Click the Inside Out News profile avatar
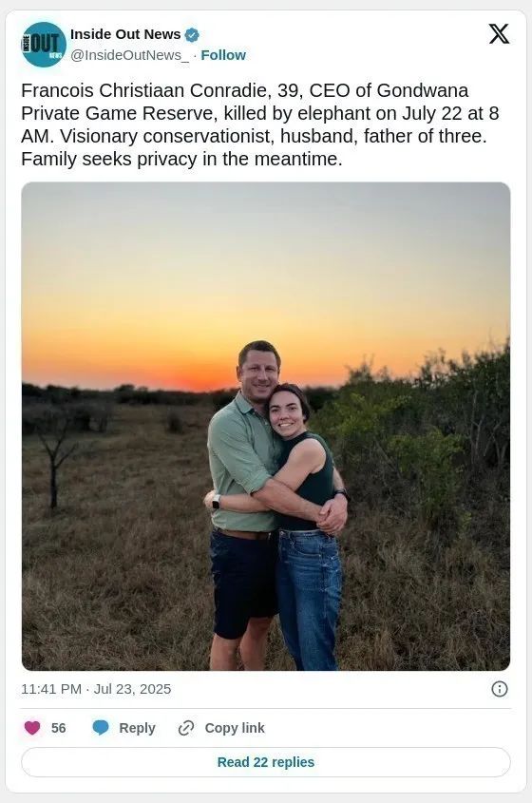Screen dimensions: 532x803 pyautogui.click(x=44, y=45)
